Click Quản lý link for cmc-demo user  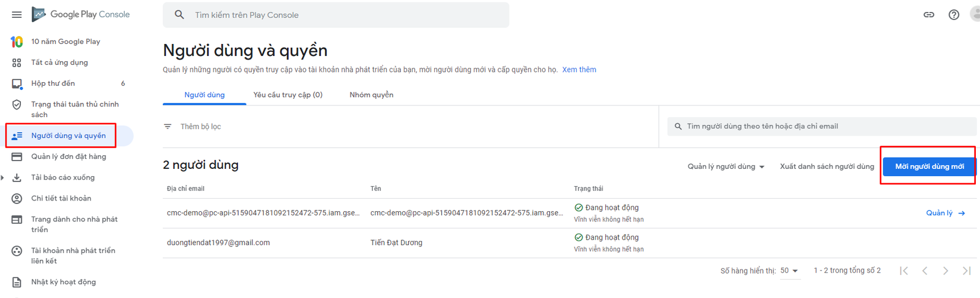click(945, 213)
